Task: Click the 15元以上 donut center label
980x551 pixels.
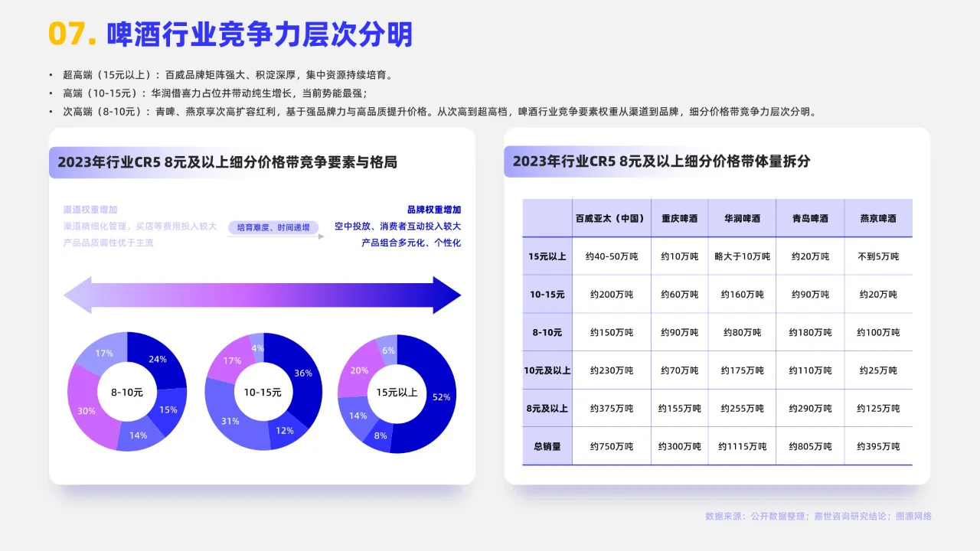Action: 397,392
